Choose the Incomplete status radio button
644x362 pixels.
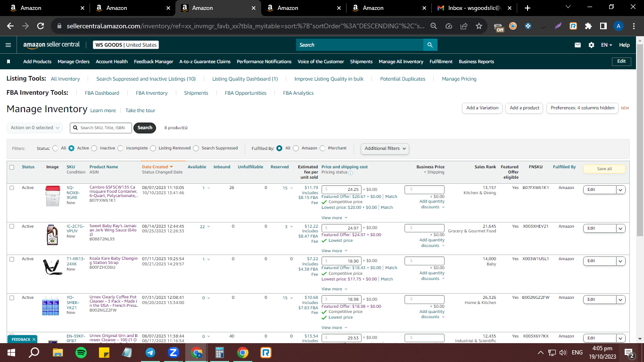[120, 148]
